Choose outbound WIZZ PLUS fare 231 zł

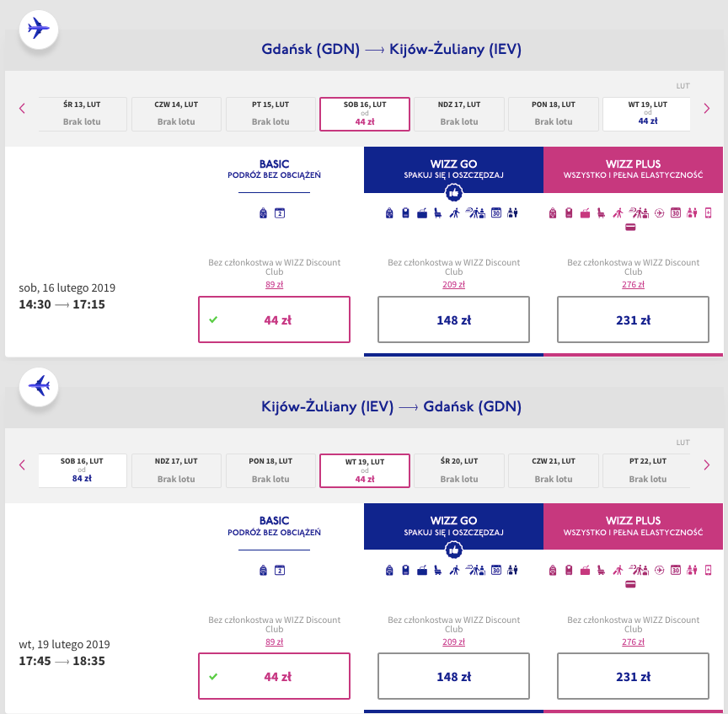pyautogui.click(x=634, y=319)
